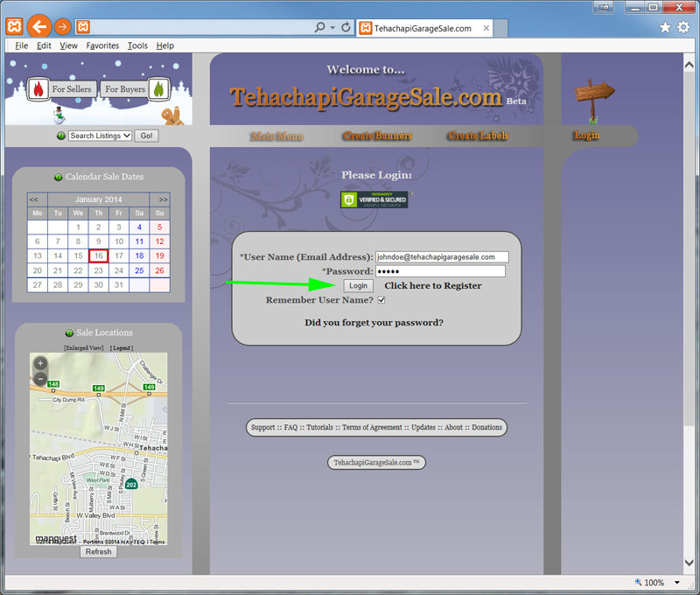Screen dimensions: 700x595
Task: Click the Refresh button under the map
Action: click(x=99, y=552)
